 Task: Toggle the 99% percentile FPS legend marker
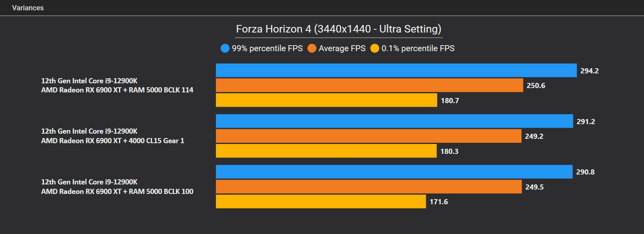click(x=225, y=48)
